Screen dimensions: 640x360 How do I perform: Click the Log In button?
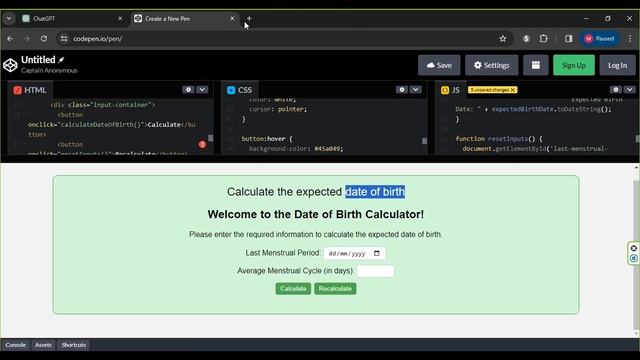617,65
